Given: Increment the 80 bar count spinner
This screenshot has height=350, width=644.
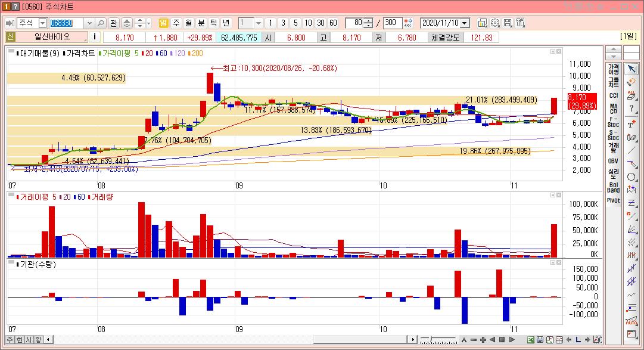Looking at the screenshot, I should (368, 20).
